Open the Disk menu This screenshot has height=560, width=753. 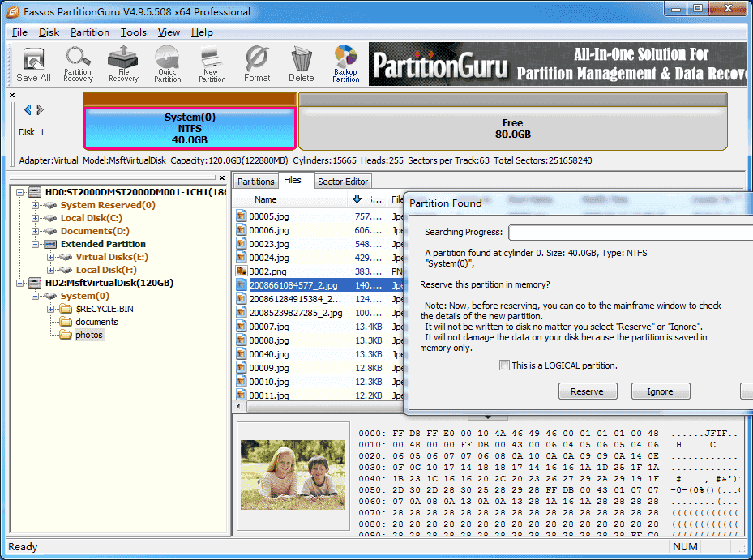click(49, 32)
